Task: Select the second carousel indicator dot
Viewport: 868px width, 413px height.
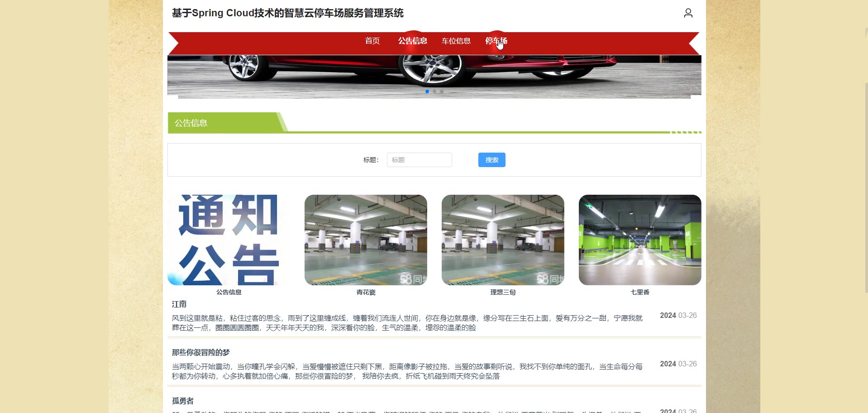Action: pos(434,91)
